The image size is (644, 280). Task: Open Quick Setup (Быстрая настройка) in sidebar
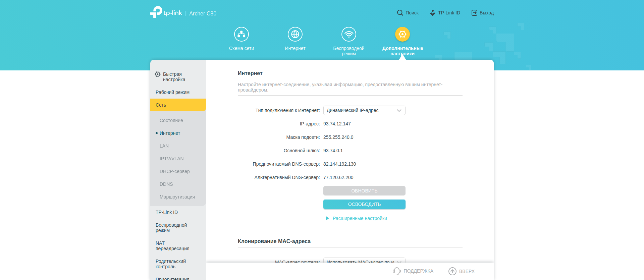174,77
